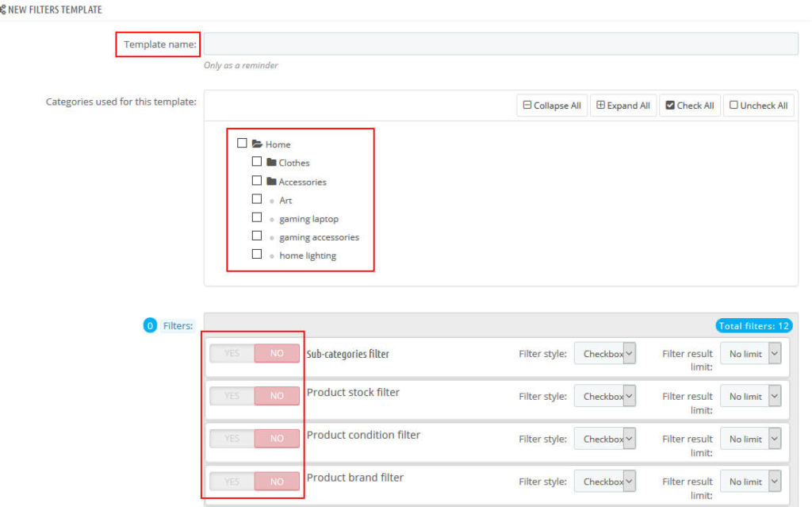Tick the home lighting checkbox

click(x=257, y=255)
